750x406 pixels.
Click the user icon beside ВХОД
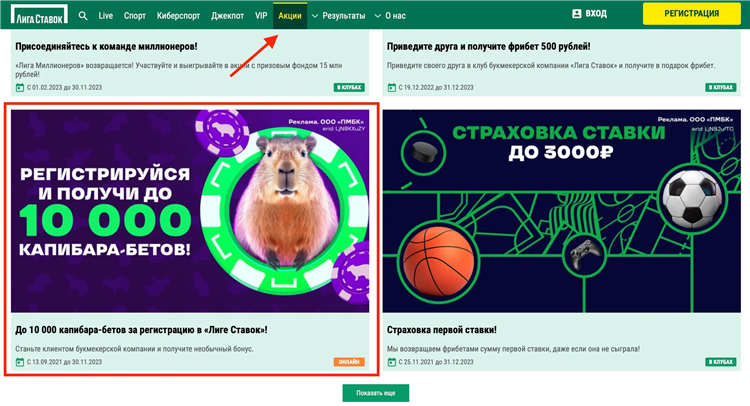click(x=577, y=14)
